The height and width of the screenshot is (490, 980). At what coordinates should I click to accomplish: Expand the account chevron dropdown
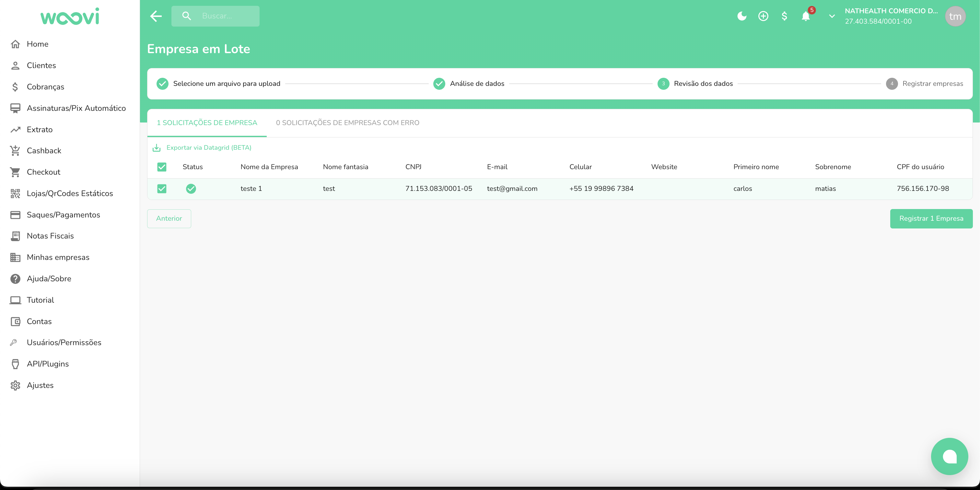[832, 16]
